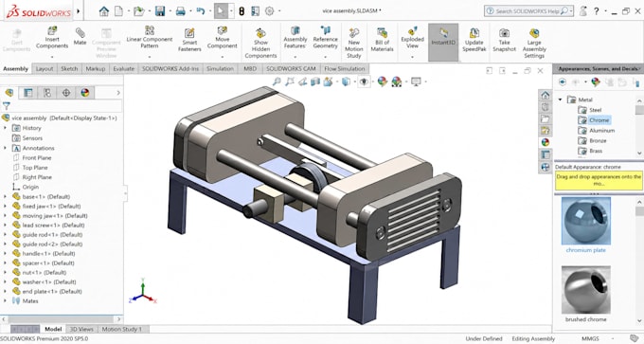Click the Search SOLIDWORKS Help field
644x344 pixels.
pos(528,11)
